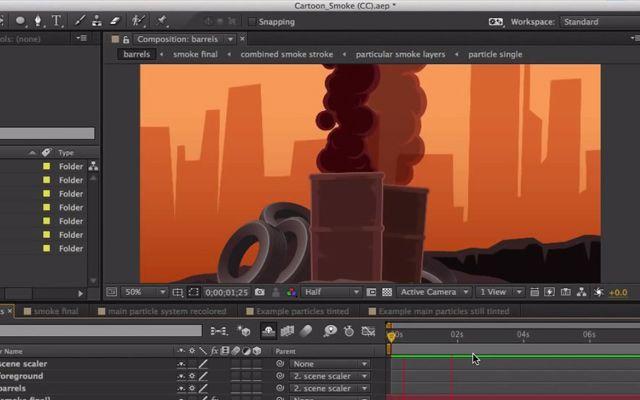Click the +0.0 exposure value
The width and height of the screenshot is (640, 400).
click(618, 293)
